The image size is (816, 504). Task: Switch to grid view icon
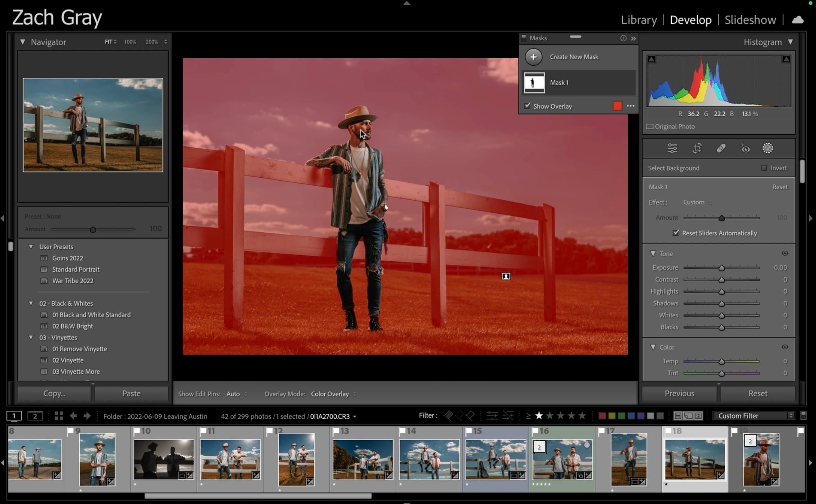click(59, 416)
